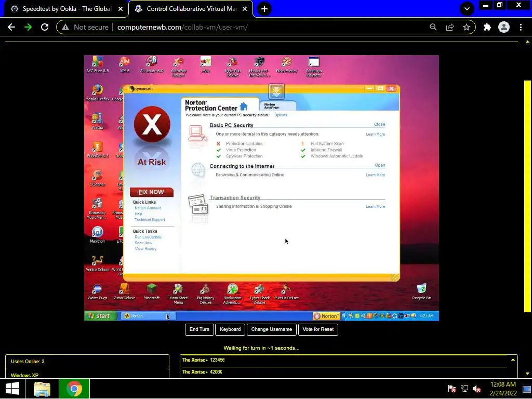Click the double-arrow drop icon atop Norton window

pyautogui.click(x=276, y=91)
